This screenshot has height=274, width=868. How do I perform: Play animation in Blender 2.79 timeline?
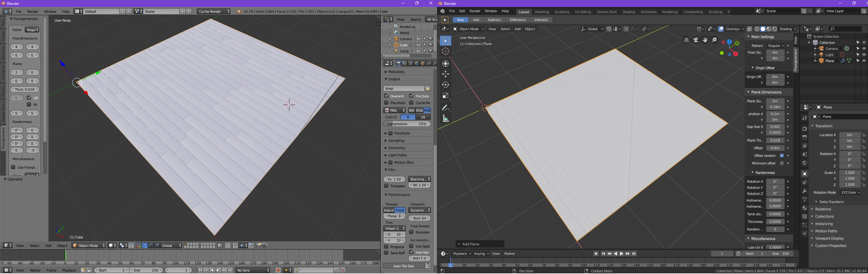218,270
